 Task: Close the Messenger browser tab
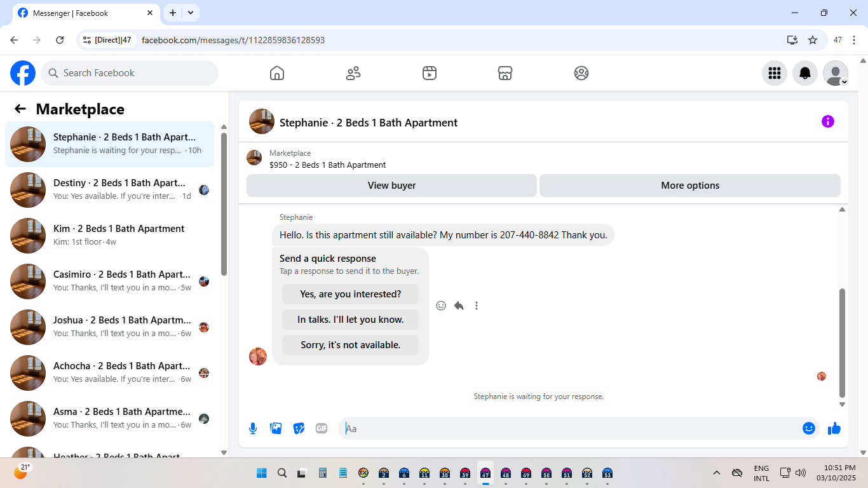point(150,13)
